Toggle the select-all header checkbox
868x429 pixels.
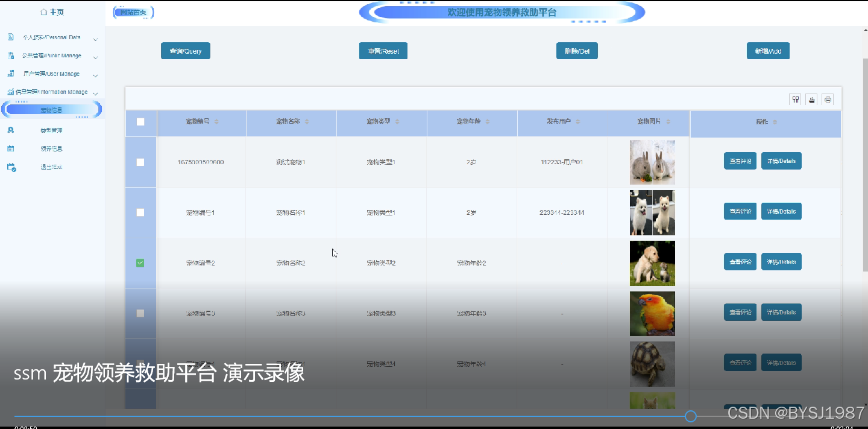click(x=140, y=122)
